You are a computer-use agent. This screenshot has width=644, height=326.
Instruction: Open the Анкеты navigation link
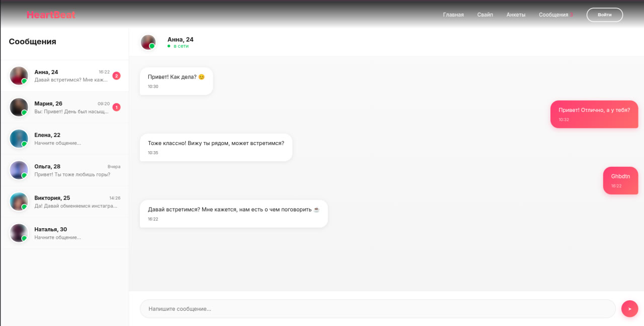click(516, 15)
